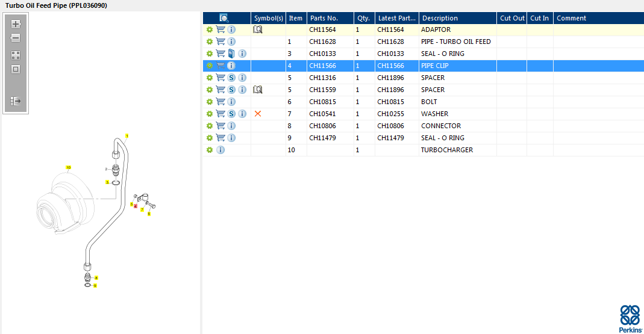Screen dimensions: 644x334
Task: Open the parts search icon in table header
Action: point(224,18)
